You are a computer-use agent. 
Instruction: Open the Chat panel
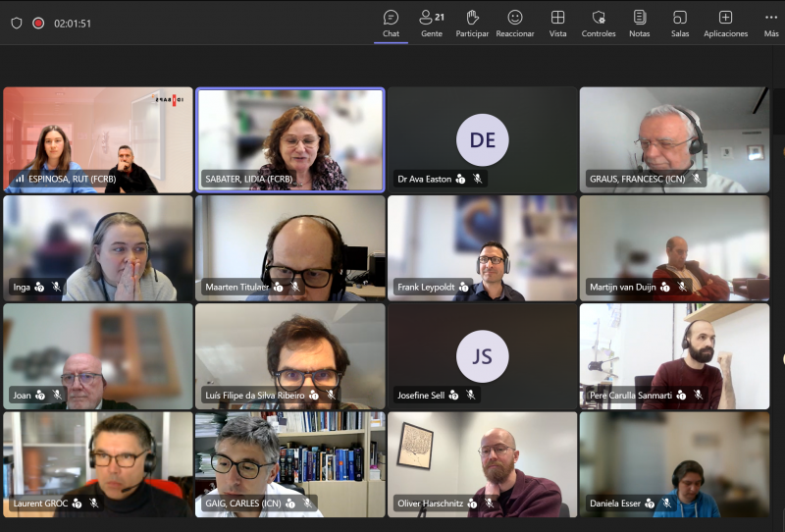point(391,24)
